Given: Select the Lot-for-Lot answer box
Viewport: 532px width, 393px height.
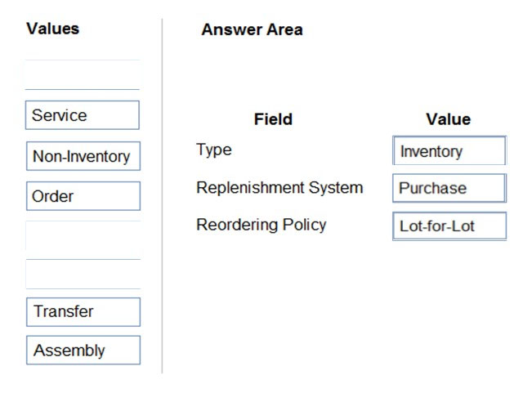Looking at the screenshot, I should click(449, 226).
